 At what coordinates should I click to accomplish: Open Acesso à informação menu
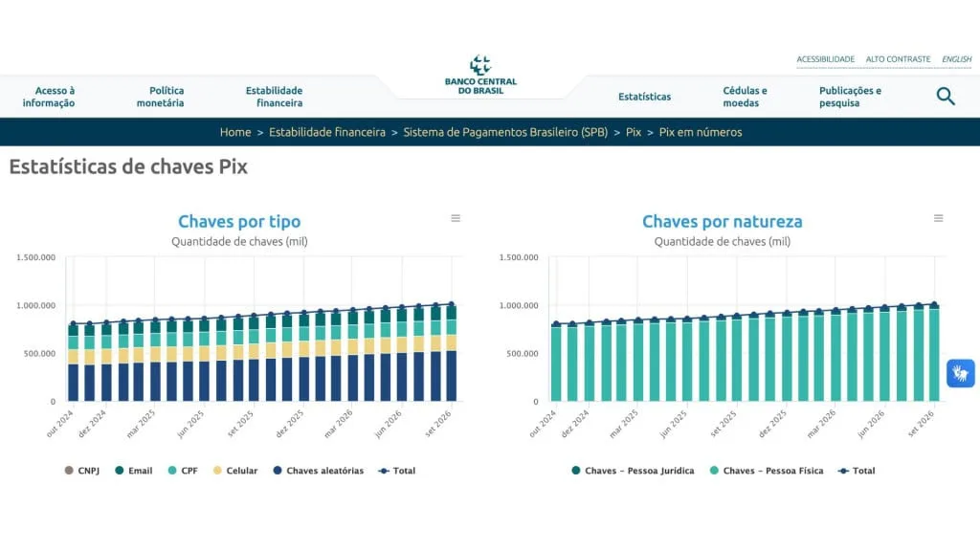49,97
